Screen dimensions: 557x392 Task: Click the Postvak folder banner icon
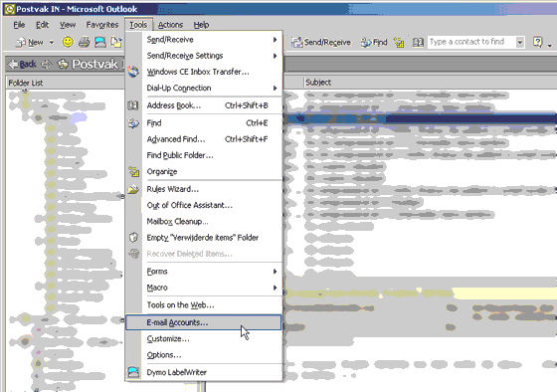(x=63, y=64)
